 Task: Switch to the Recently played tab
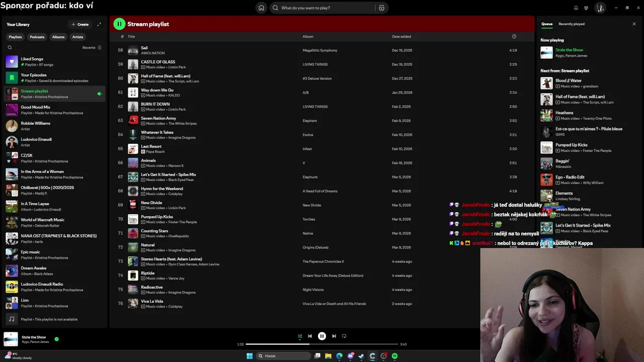pyautogui.click(x=572, y=24)
